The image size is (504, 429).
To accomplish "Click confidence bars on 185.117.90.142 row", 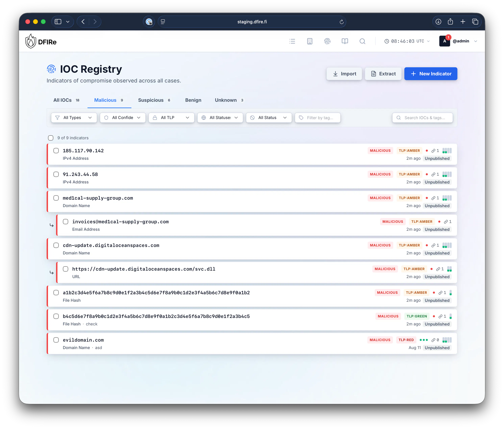I will point(447,151).
